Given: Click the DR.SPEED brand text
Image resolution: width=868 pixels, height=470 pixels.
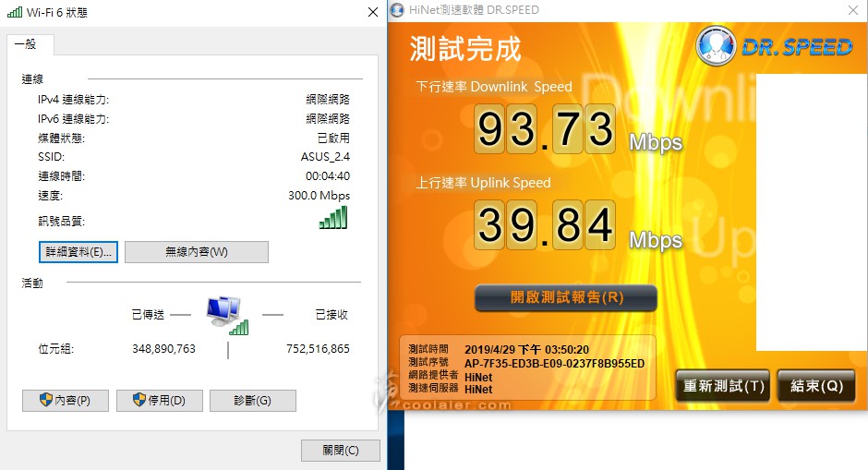Looking at the screenshot, I should point(797,47).
